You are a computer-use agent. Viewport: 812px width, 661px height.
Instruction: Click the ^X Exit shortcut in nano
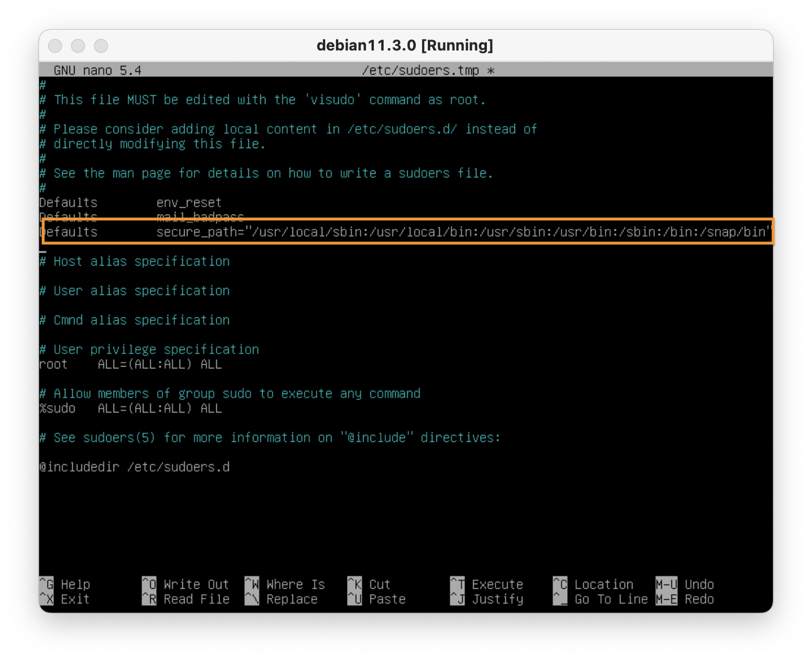coord(65,599)
